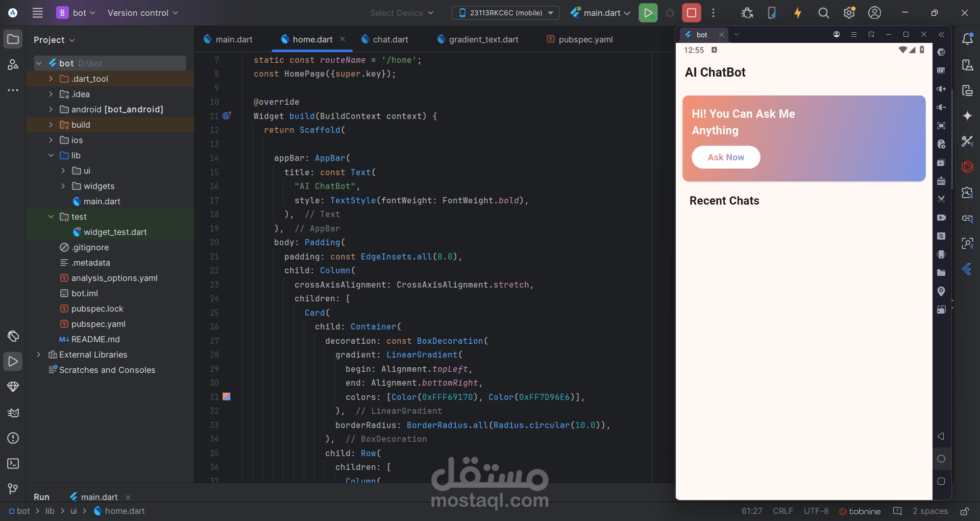Select Scratches and Consoles node
The height and width of the screenshot is (521, 980).
[102, 370]
